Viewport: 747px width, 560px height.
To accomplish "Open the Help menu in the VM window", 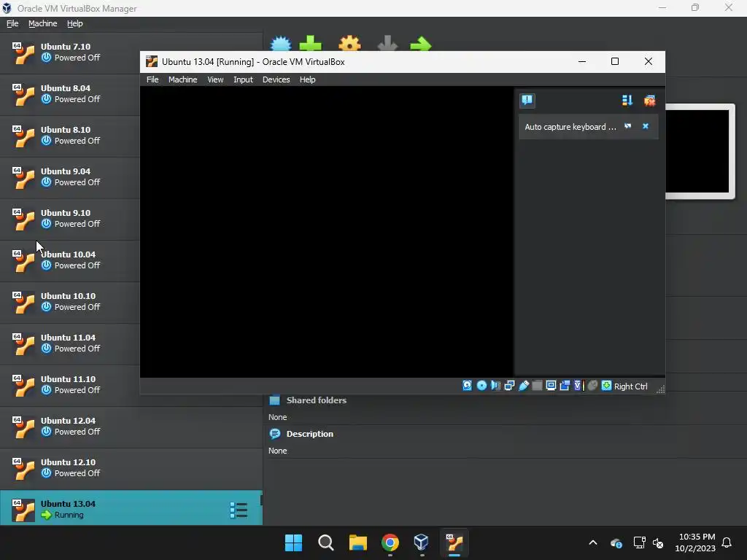I will (x=307, y=79).
